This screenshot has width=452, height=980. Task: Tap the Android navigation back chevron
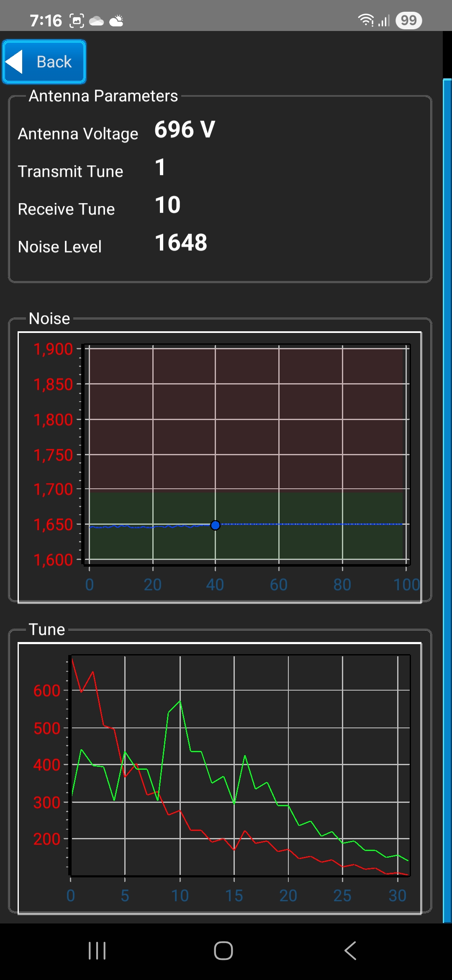click(x=350, y=951)
